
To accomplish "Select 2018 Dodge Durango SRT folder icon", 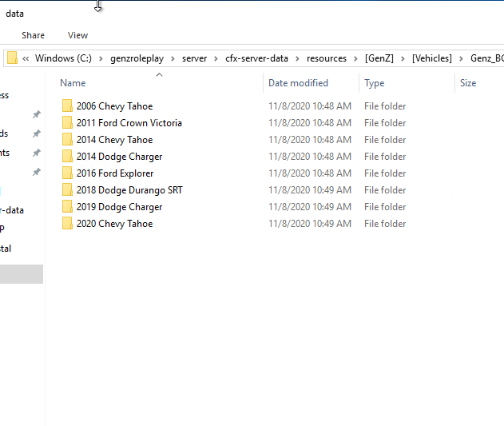I will coord(67,190).
